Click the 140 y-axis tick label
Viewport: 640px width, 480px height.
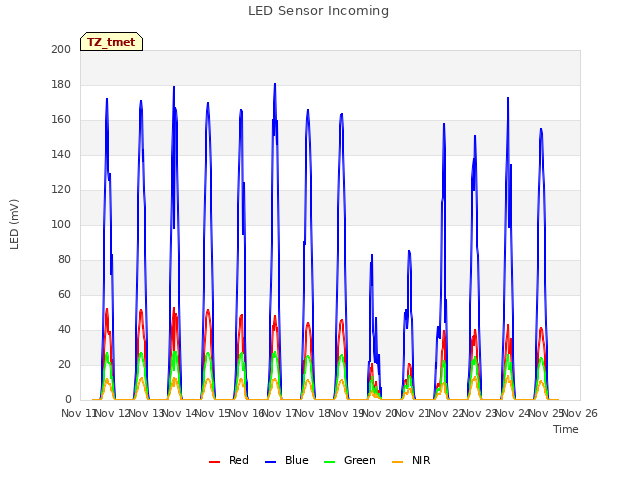pyautogui.click(x=61, y=154)
